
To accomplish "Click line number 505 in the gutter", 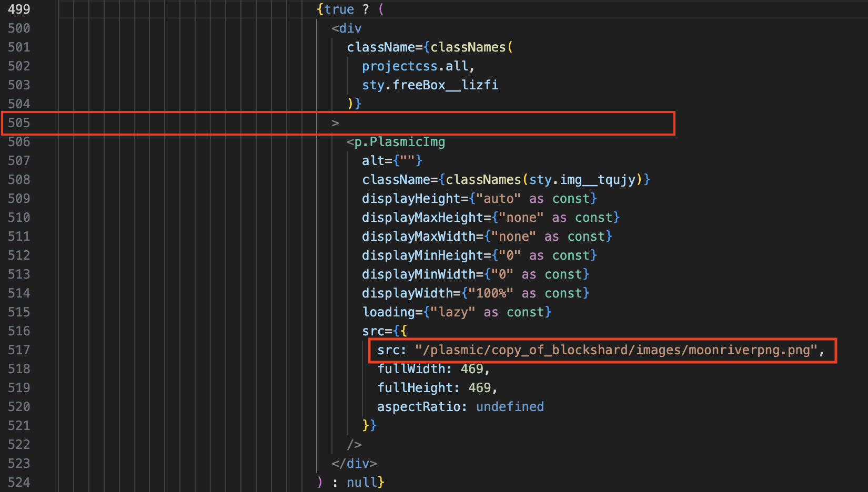I will coord(19,123).
